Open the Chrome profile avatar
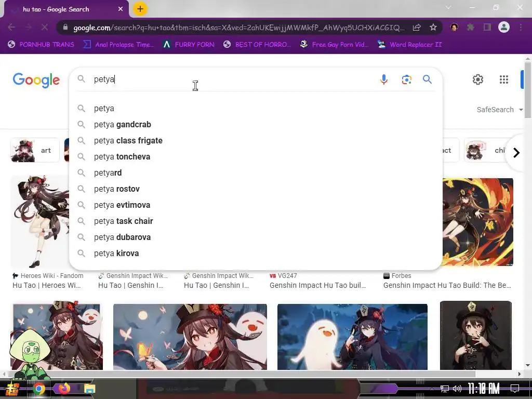This screenshot has width=532, height=399. (x=504, y=27)
